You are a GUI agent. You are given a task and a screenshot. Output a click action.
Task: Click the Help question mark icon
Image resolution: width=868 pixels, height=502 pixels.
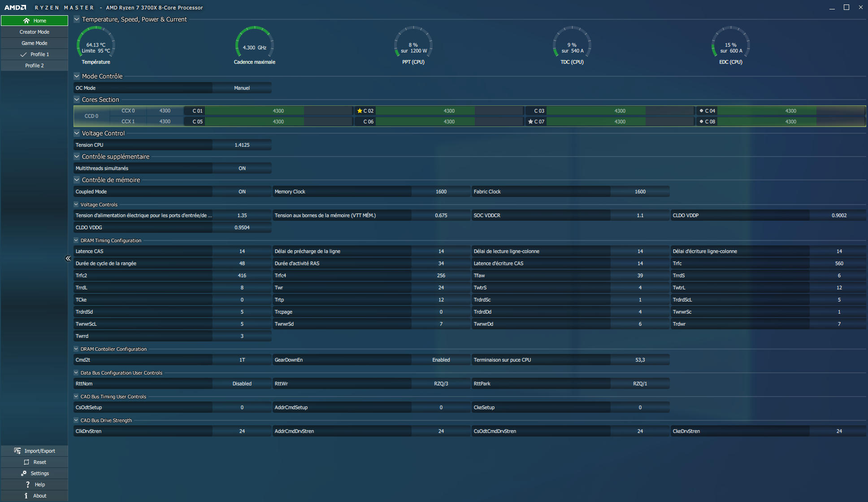pyautogui.click(x=28, y=485)
